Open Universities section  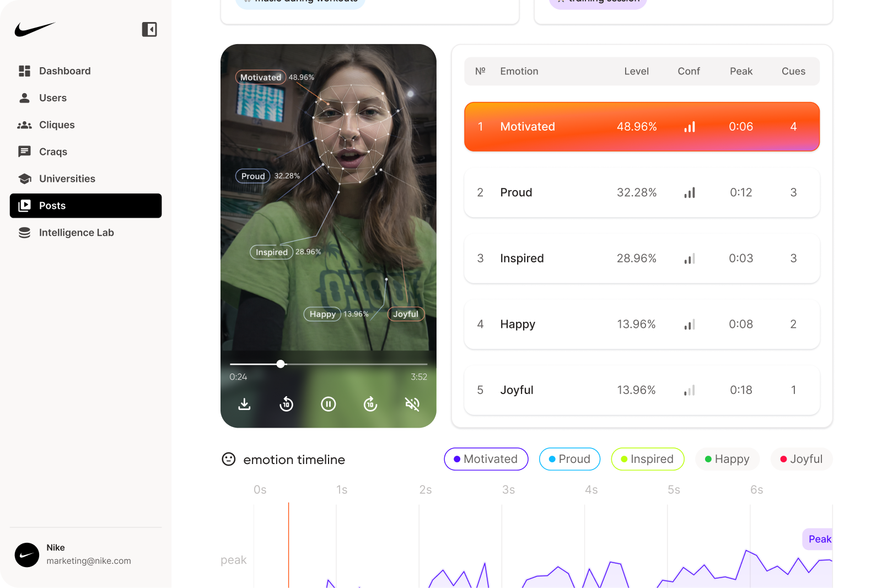[85, 179]
